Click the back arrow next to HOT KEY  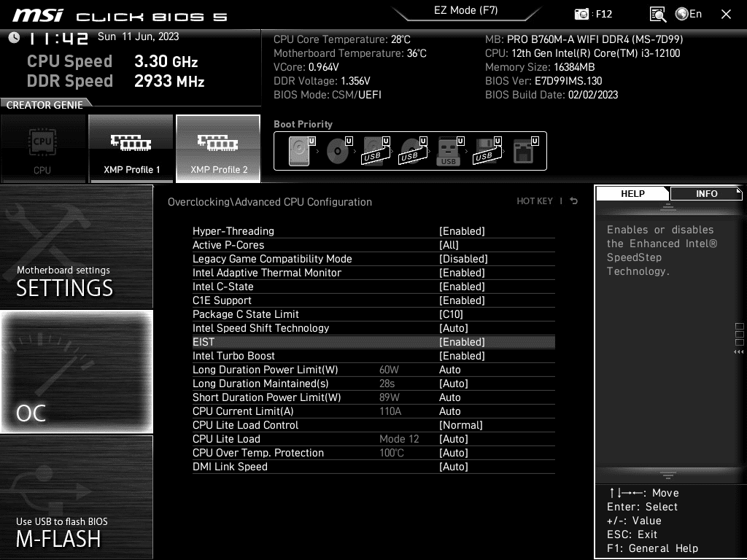574,201
